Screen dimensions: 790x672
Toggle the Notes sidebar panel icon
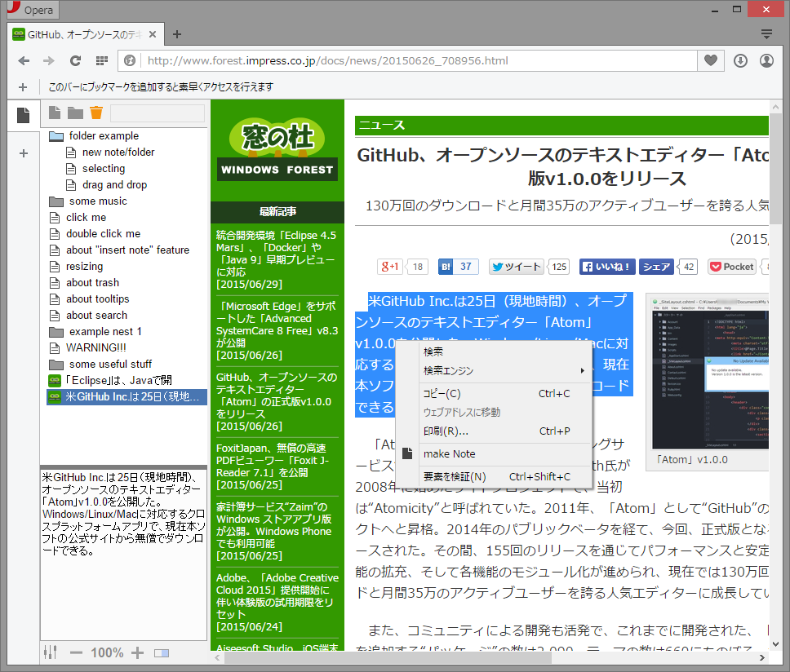pyautogui.click(x=23, y=115)
